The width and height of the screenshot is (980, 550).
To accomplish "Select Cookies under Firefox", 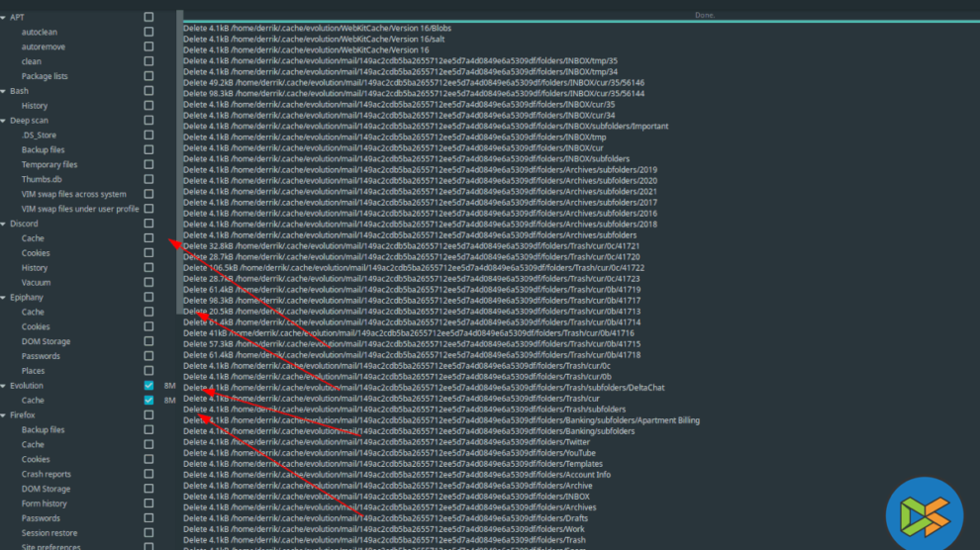I will 36,459.
